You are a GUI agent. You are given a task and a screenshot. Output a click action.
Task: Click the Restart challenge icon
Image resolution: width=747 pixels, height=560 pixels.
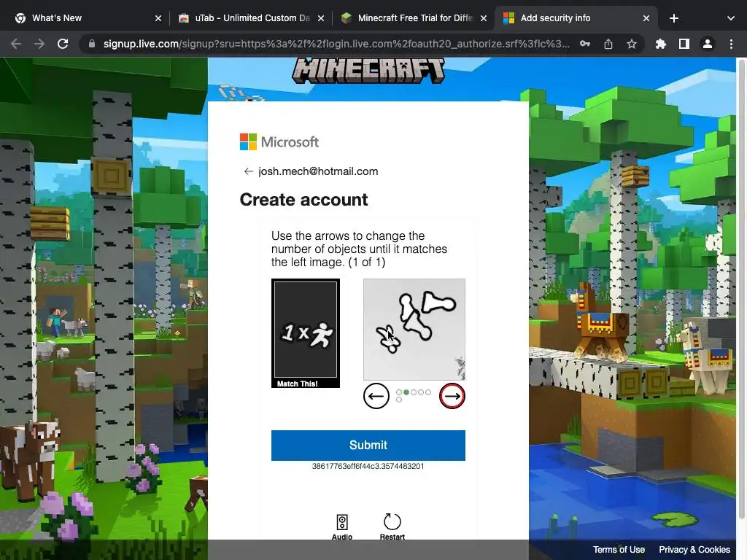(392, 526)
